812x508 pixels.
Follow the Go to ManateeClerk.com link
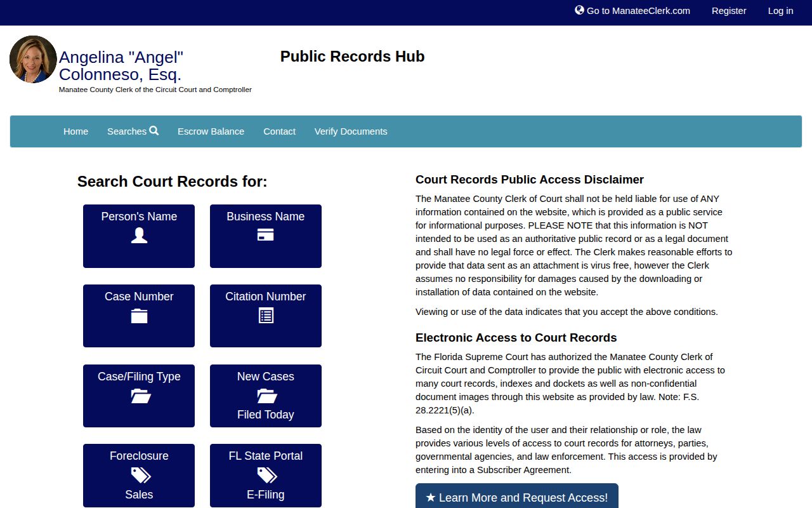click(632, 11)
